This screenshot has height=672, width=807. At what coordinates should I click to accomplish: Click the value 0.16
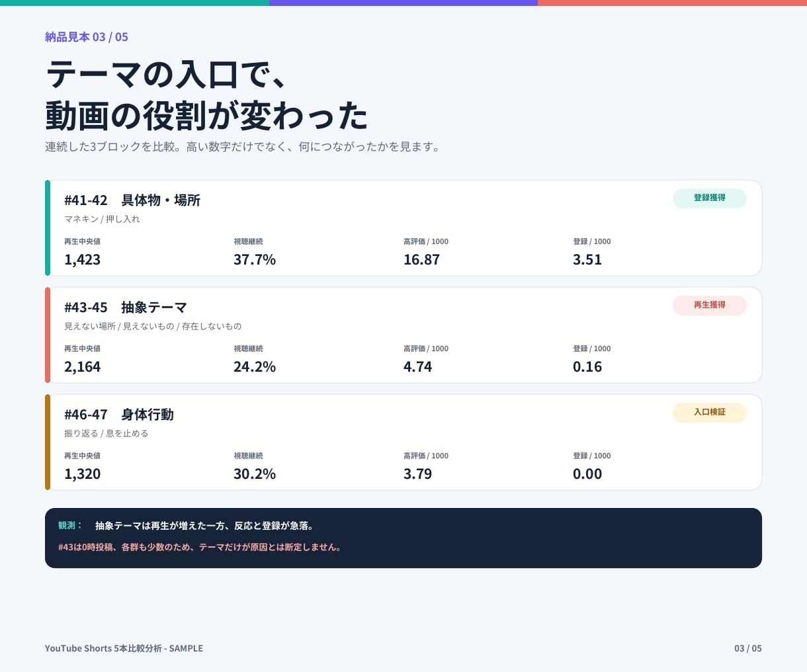click(587, 367)
